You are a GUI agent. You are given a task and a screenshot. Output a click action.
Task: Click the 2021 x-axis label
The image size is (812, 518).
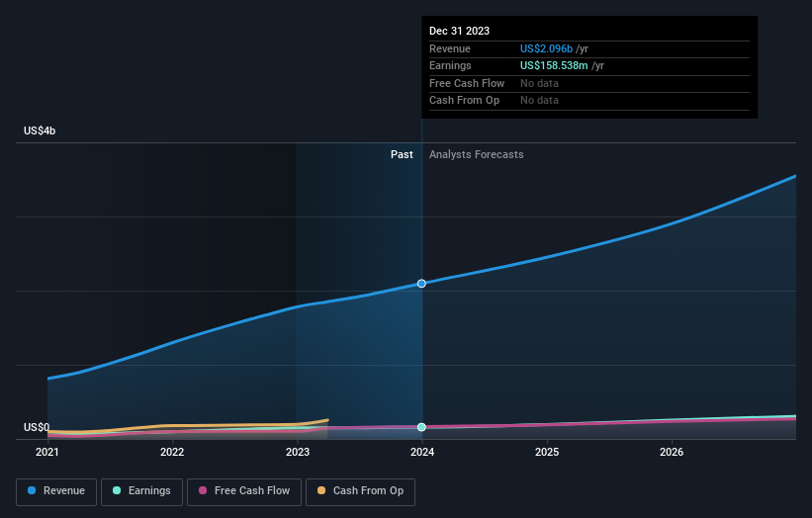pos(47,452)
